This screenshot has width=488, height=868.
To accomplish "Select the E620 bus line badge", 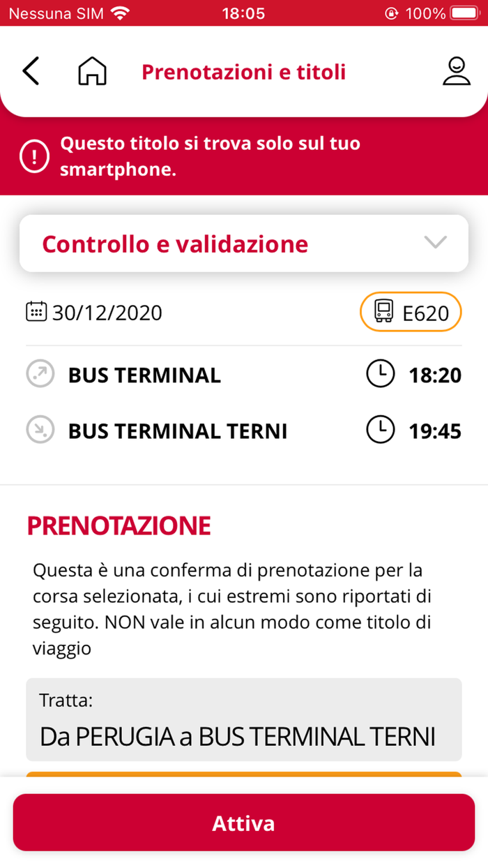I will (x=411, y=312).
